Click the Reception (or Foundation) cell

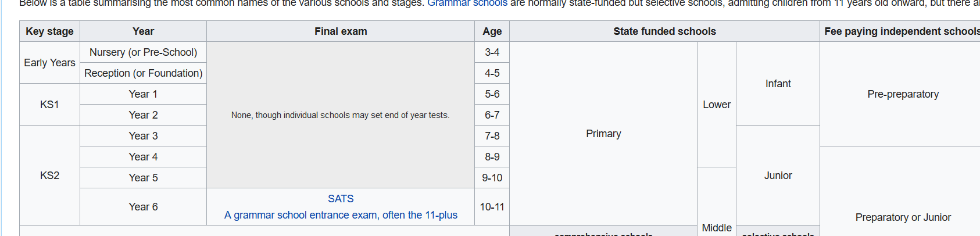point(143,73)
